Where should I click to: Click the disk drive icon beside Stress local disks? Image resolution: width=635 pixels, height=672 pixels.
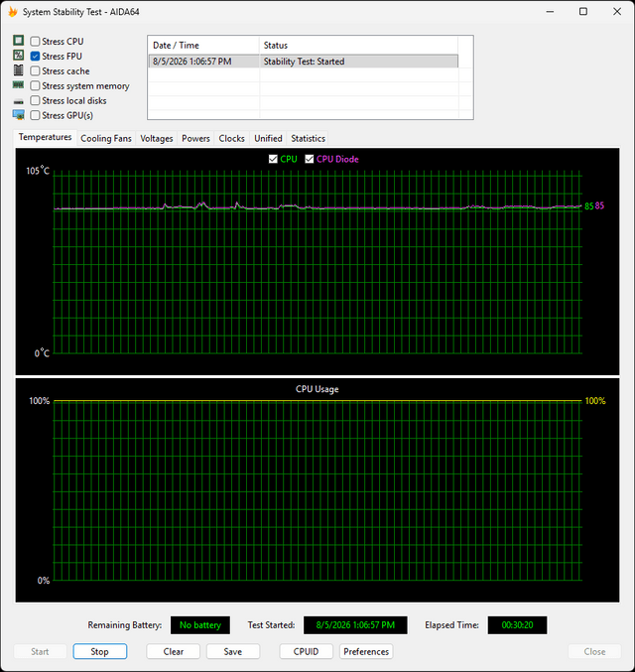(x=19, y=101)
